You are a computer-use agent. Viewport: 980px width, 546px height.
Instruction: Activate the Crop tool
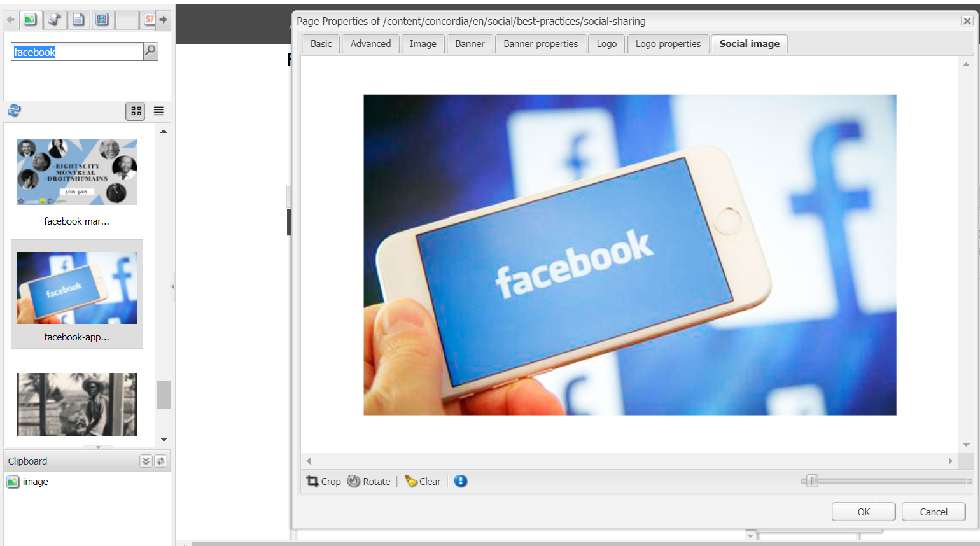pyautogui.click(x=324, y=482)
